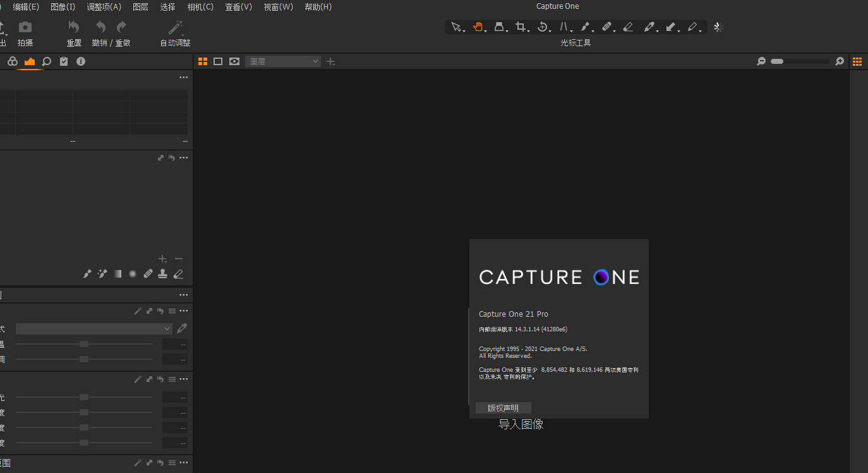This screenshot has height=473, width=868.
Task: Toggle the browser grid icon at top right
Action: point(857,61)
